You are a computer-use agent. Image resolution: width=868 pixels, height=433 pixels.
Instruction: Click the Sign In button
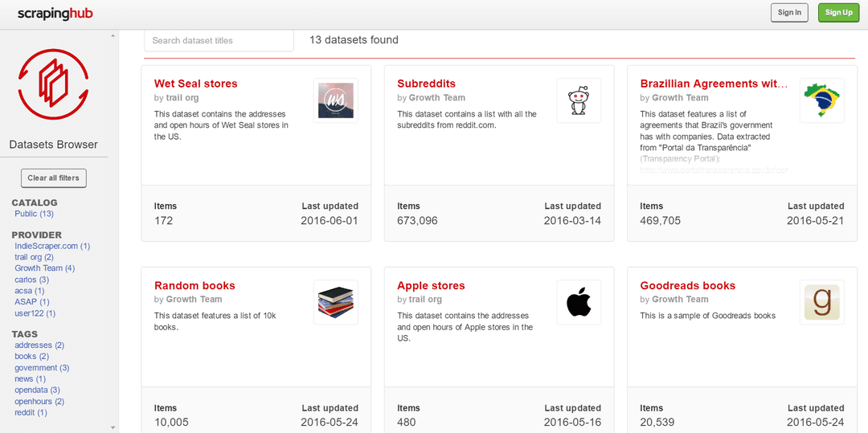tap(789, 13)
